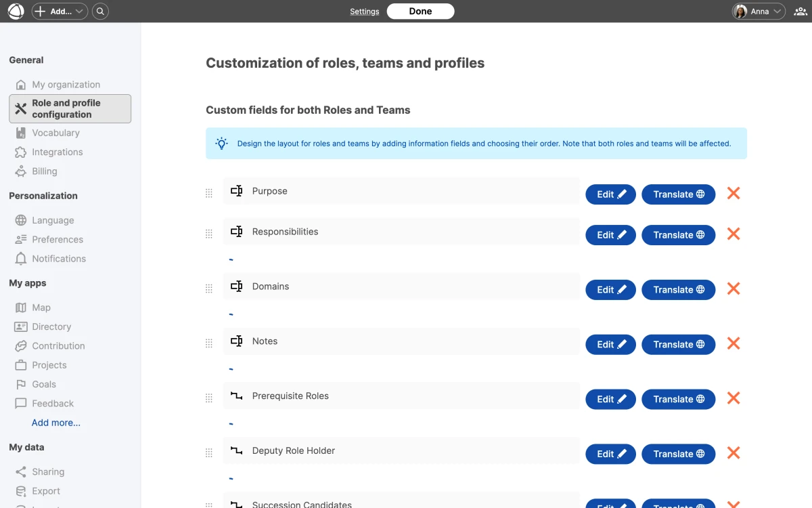Open the Anna account dropdown

[x=757, y=11]
